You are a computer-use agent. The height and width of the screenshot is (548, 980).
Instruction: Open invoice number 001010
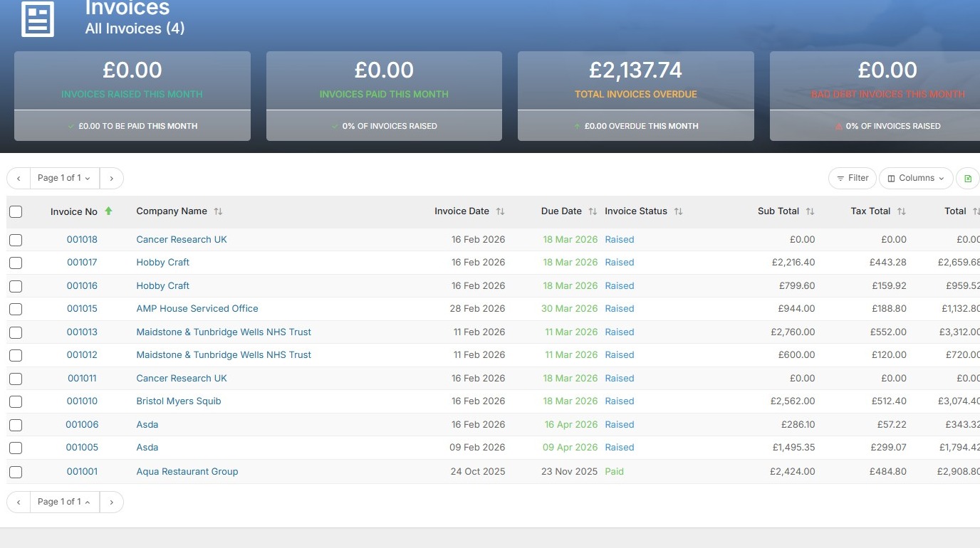[x=82, y=401]
